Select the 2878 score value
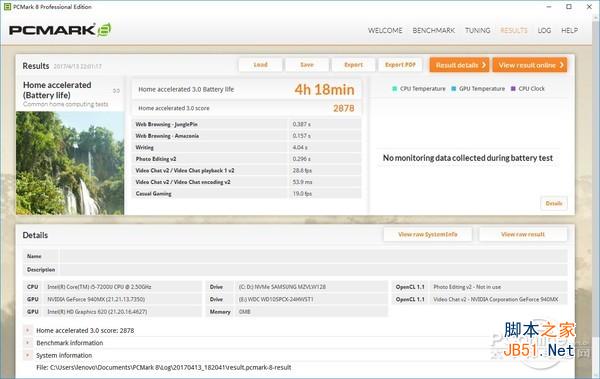This screenshot has width=600, height=379. pos(344,108)
